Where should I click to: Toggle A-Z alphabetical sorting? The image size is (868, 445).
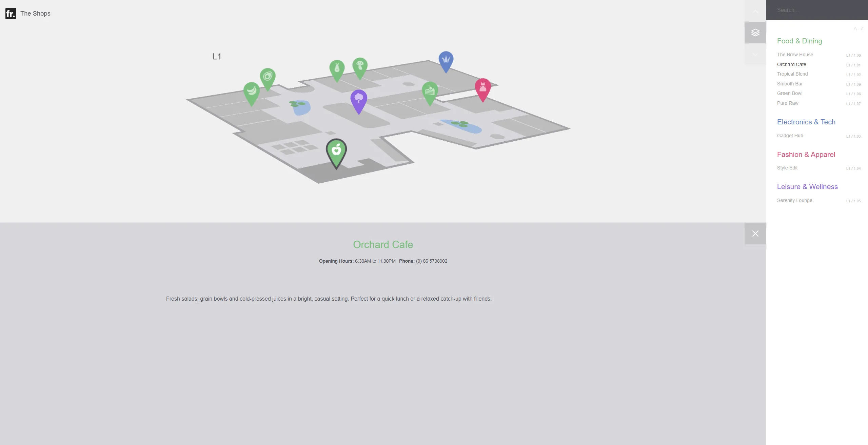(858, 29)
